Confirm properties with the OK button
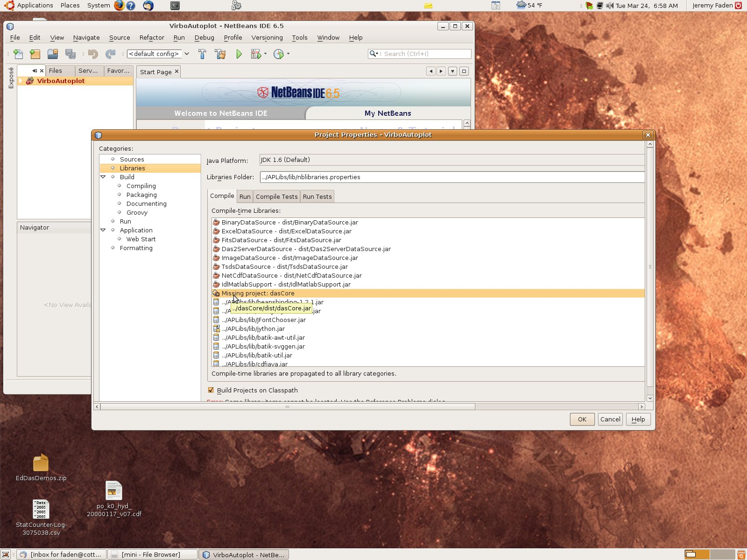This screenshot has height=560, width=747. [581, 419]
